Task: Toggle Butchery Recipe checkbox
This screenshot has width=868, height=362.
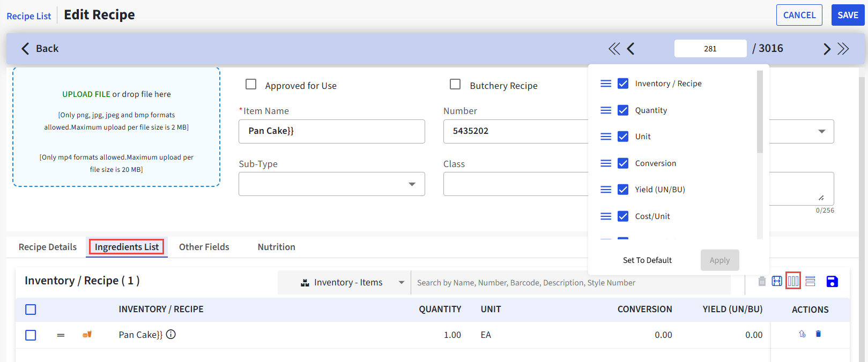Action: point(455,85)
